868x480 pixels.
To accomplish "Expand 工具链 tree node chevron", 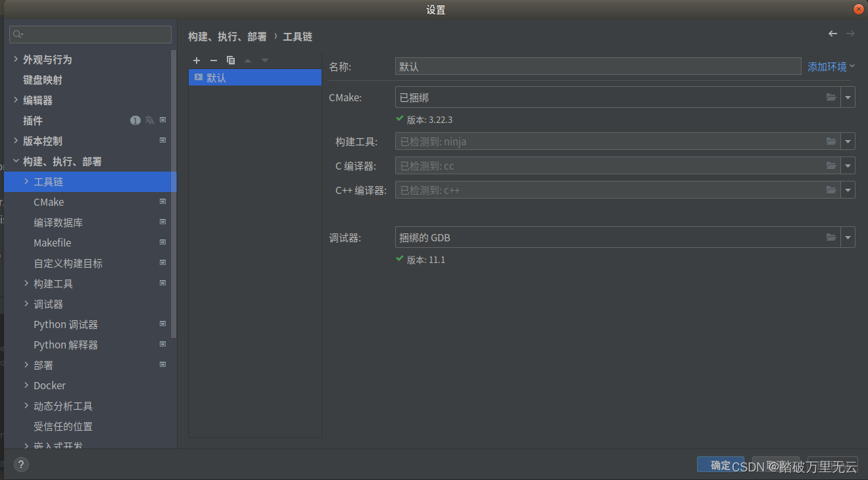I will click(26, 181).
